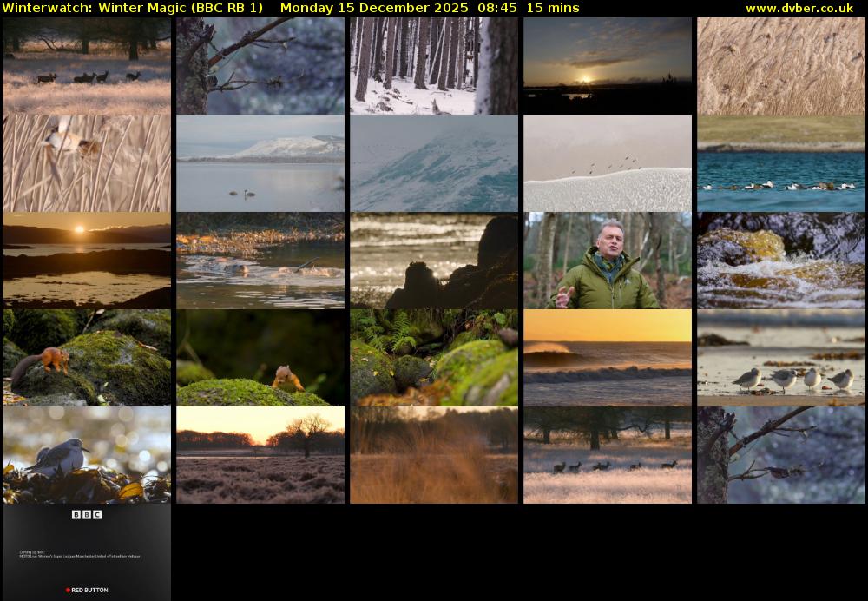
Task: Select the snow-capped mountain over lake thumbnail
Action: coord(260,163)
